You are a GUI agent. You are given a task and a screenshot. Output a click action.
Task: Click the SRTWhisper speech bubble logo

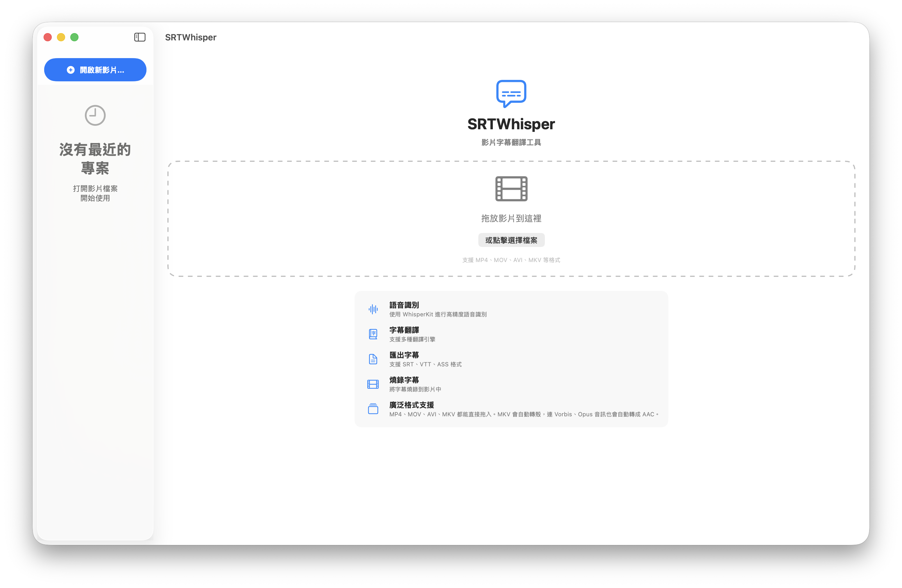click(x=511, y=94)
